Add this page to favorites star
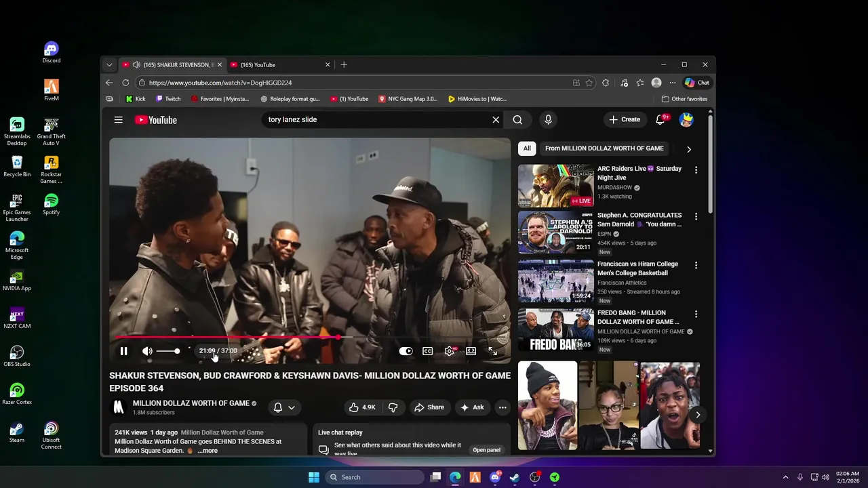This screenshot has height=488, width=868. coord(589,83)
